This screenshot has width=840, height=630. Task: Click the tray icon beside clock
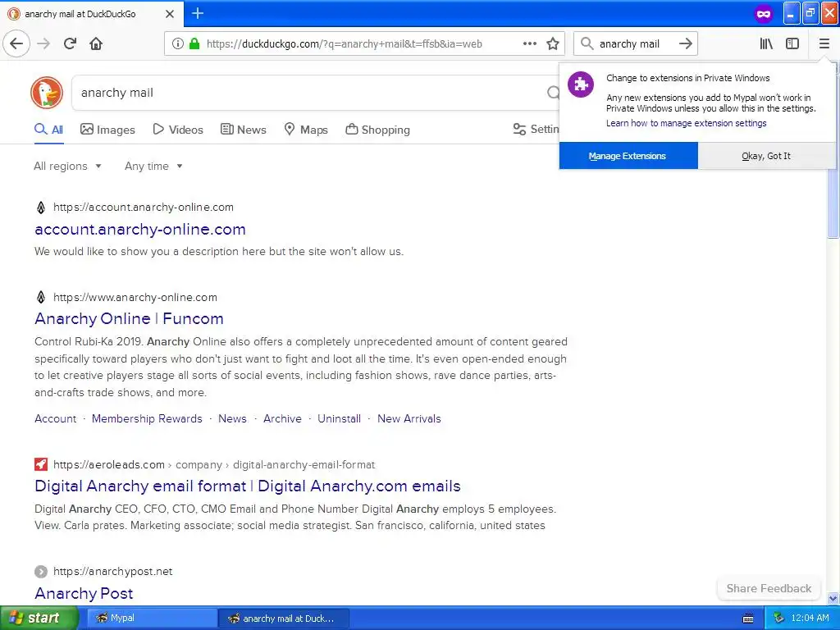778,619
